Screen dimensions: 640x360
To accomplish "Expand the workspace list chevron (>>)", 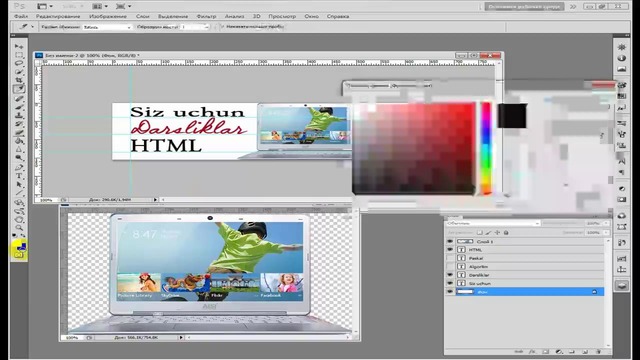I will point(573,7).
